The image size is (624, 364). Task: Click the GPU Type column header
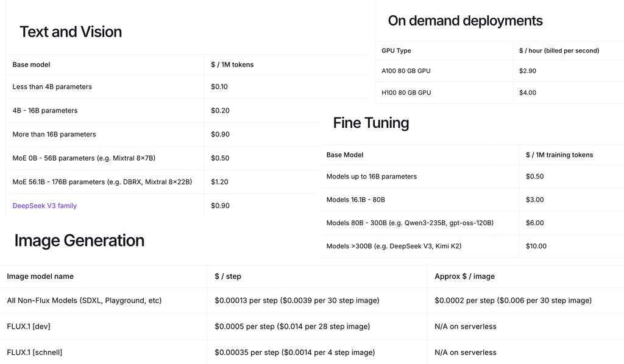pos(396,51)
